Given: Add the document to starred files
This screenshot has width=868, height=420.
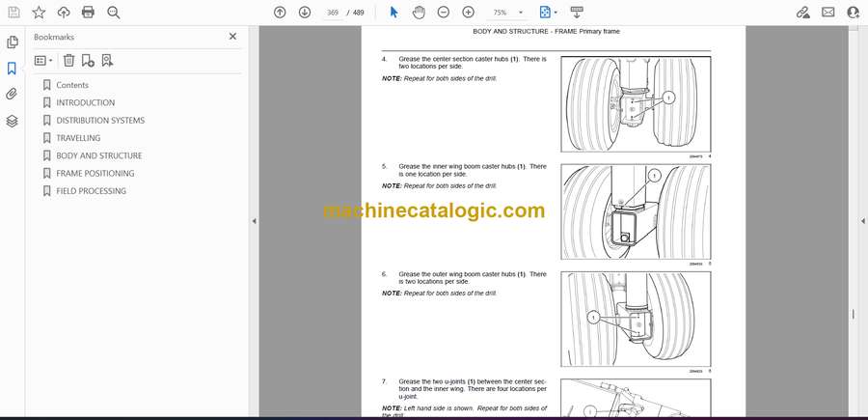Looking at the screenshot, I should click(39, 13).
